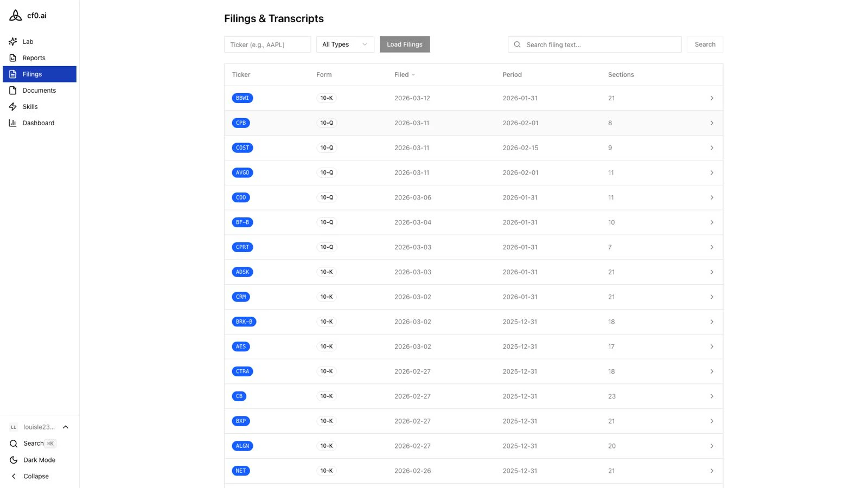This screenshot has width=868, height=488.
Task: Click filed date 2026-03-04 in the BF-B row
Action: click(x=413, y=222)
